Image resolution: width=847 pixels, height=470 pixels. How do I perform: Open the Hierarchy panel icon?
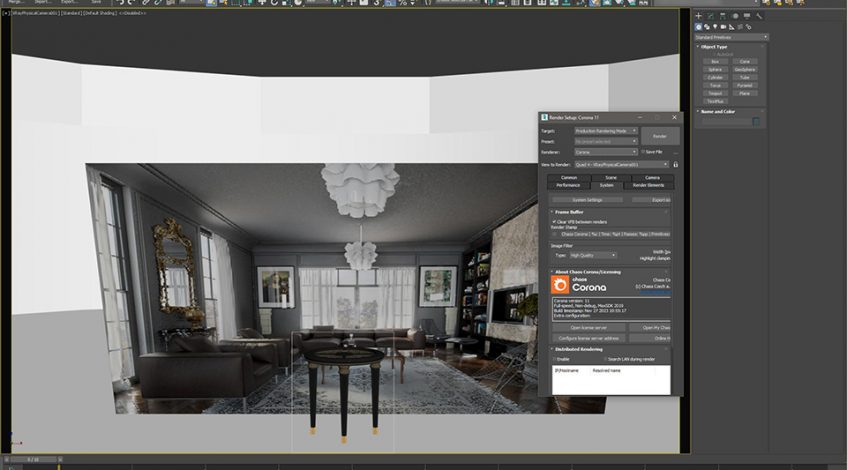tap(723, 16)
